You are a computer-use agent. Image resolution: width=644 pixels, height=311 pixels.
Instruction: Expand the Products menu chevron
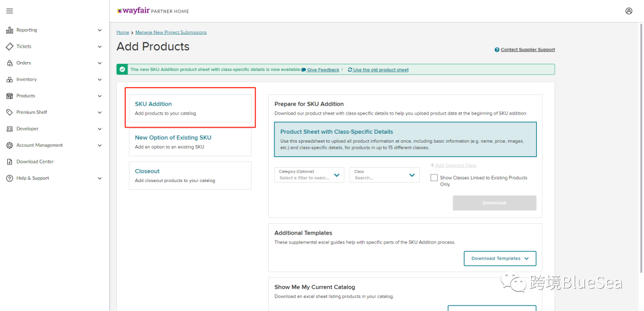point(100,96)
